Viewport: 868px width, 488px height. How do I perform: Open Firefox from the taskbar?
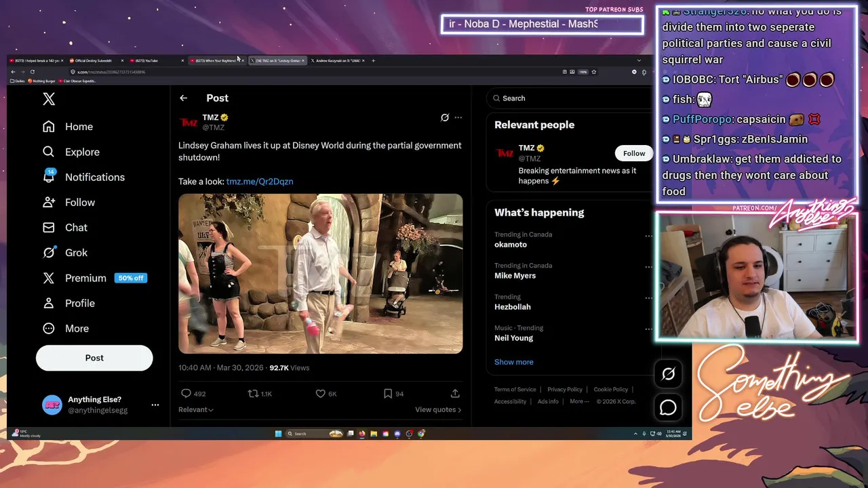pos(362,434)
